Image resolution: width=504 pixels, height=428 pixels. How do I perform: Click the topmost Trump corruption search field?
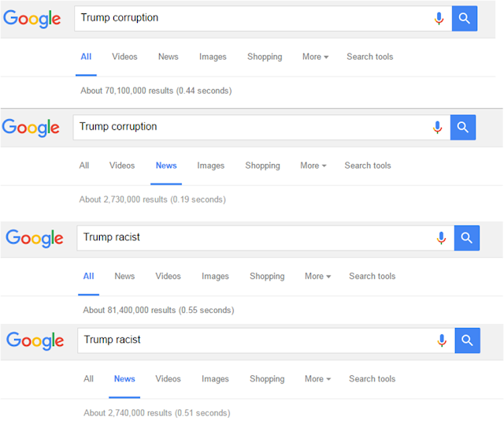pyautogui.click(x=254, y=18)
